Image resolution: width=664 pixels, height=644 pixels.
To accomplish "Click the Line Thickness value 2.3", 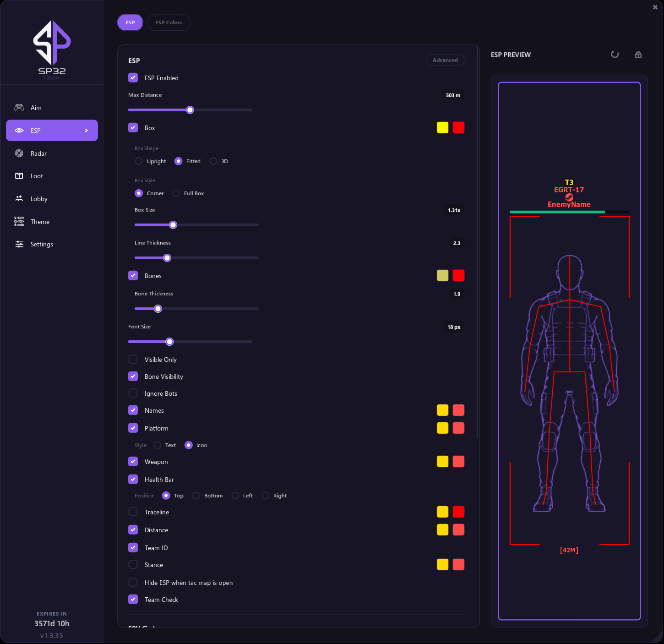I will pyautogui.click(x=457, y=243).
